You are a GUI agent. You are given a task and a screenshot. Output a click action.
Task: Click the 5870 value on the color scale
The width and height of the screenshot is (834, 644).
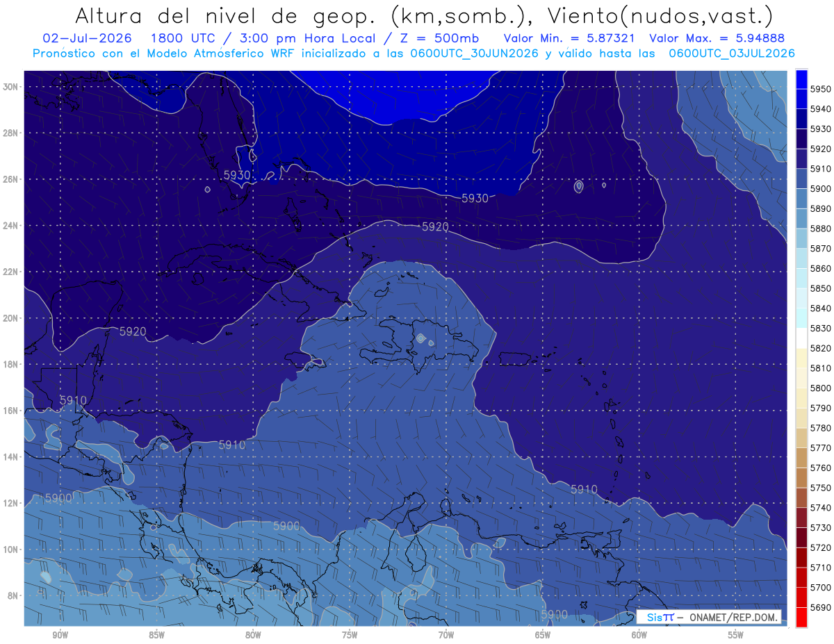pos(821,248)
